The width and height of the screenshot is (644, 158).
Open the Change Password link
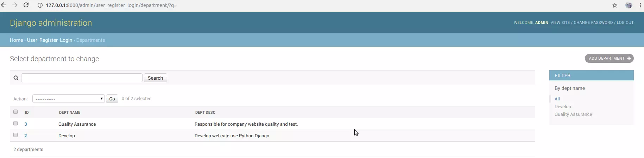coord(593,22)
